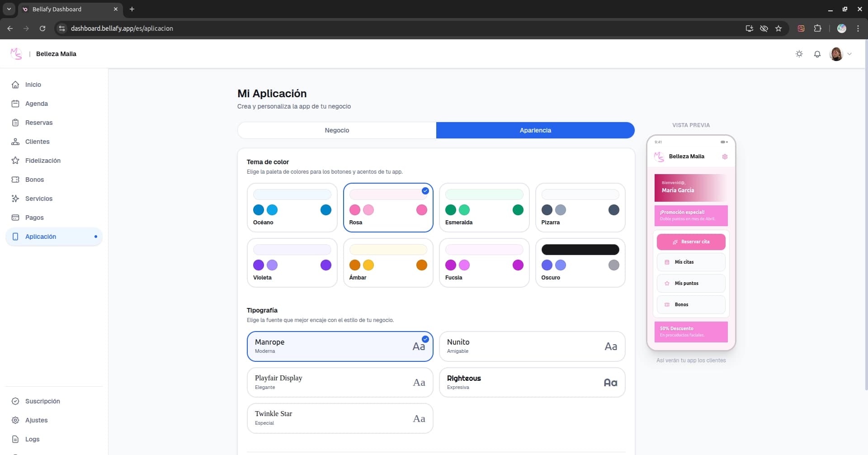
Task: Expand the user profile menu chevron
Action: [x=849, y=54]
